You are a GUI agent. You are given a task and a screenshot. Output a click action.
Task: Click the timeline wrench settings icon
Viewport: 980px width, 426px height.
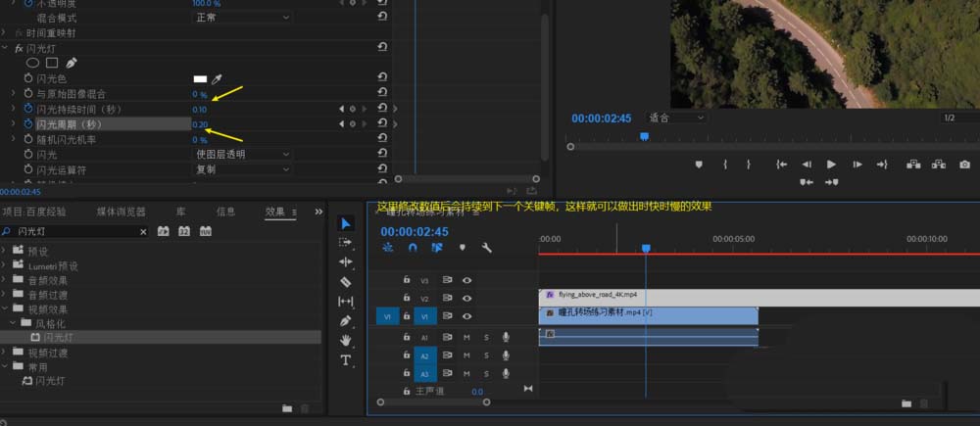click(486, 249)
